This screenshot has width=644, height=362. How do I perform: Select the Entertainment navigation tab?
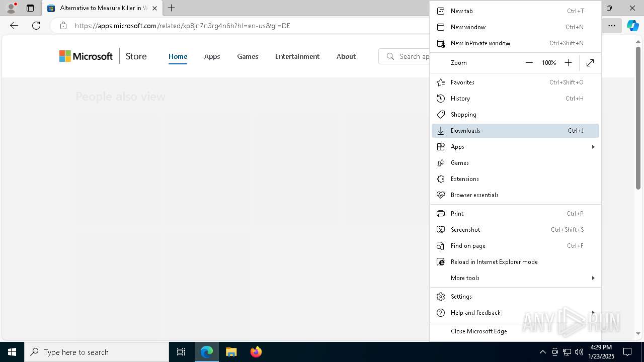point(297,56)
